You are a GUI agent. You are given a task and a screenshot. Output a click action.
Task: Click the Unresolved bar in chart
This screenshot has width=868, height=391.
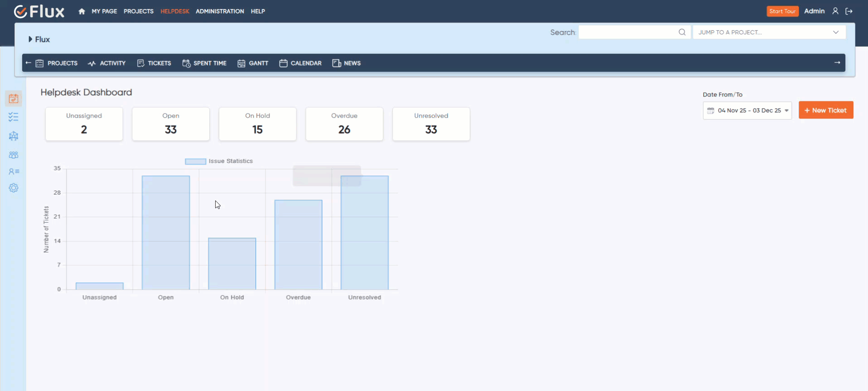pyautogui.click(x=365, y=233)
